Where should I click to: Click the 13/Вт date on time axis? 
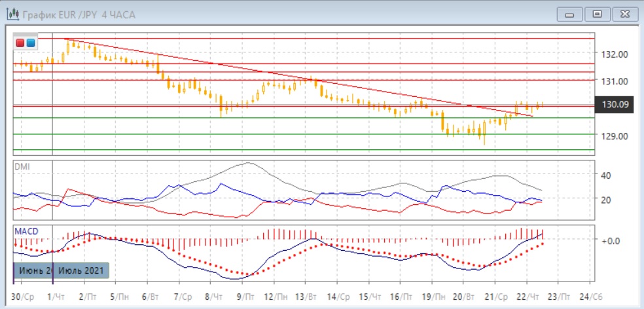click(307, 296)
